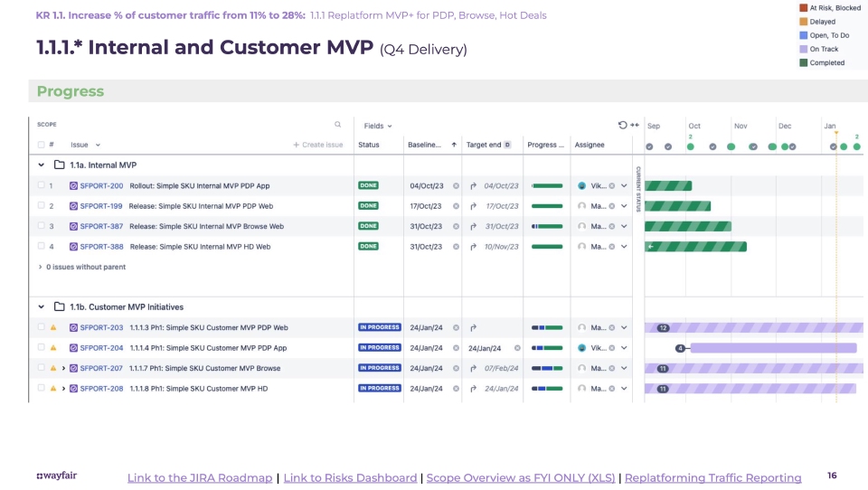Tick the checkbox for SFPORT-203
Image resolution: width=868 pixels, height=490 pixels.
[x=41, y=327]
